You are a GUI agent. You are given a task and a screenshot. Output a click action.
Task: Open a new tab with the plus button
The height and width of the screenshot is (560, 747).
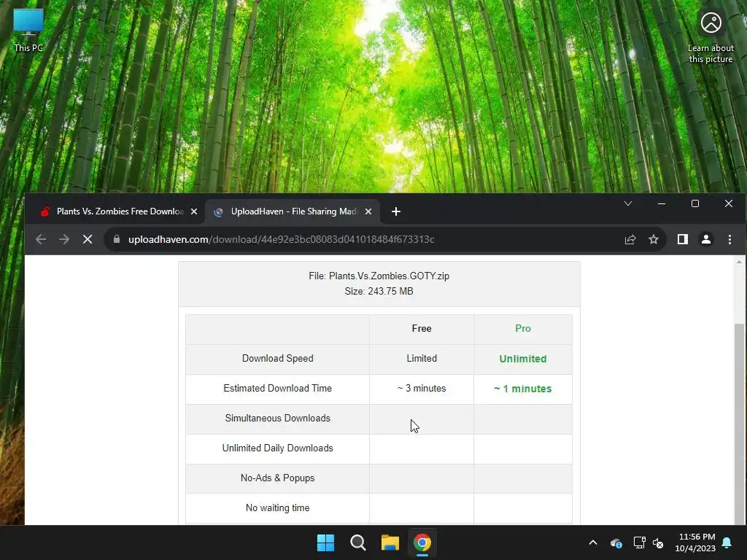396,211
